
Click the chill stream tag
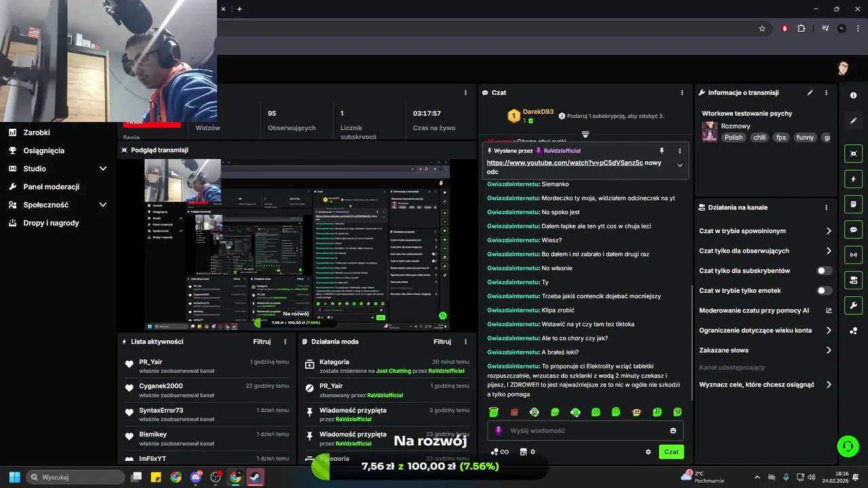click(759, 138)
